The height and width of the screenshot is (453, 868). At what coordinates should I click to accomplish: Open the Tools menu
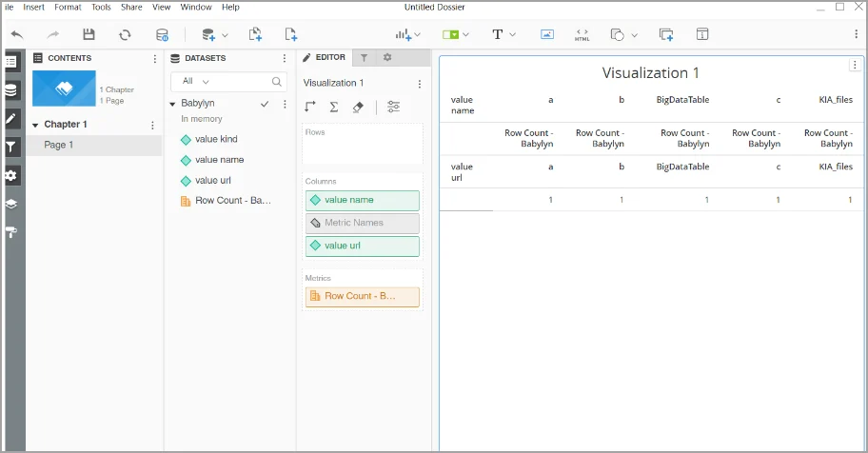pos(101,8)
